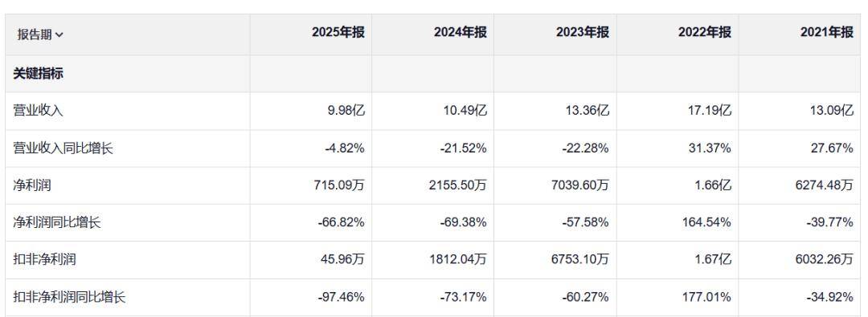Select the 2025年报 column header

click(338, 33)
